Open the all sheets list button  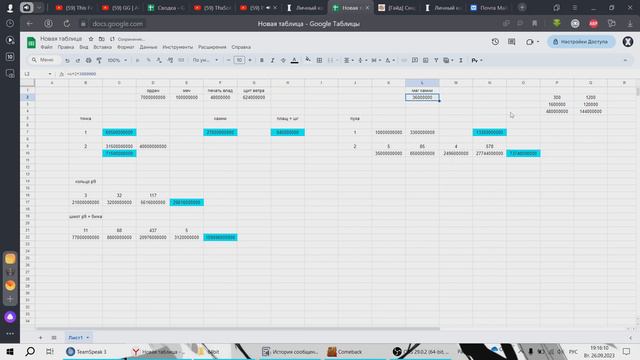(x=53, y=338)
